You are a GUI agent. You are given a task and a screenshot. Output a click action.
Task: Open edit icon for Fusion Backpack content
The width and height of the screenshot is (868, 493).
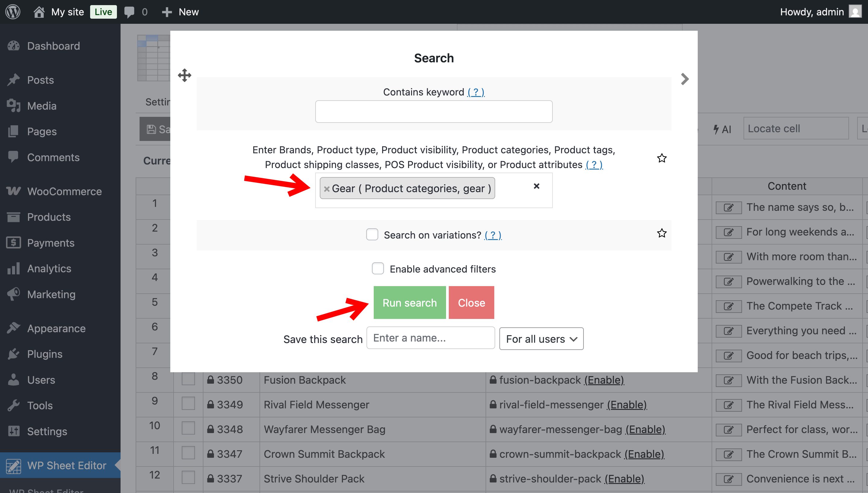point(728,380)
